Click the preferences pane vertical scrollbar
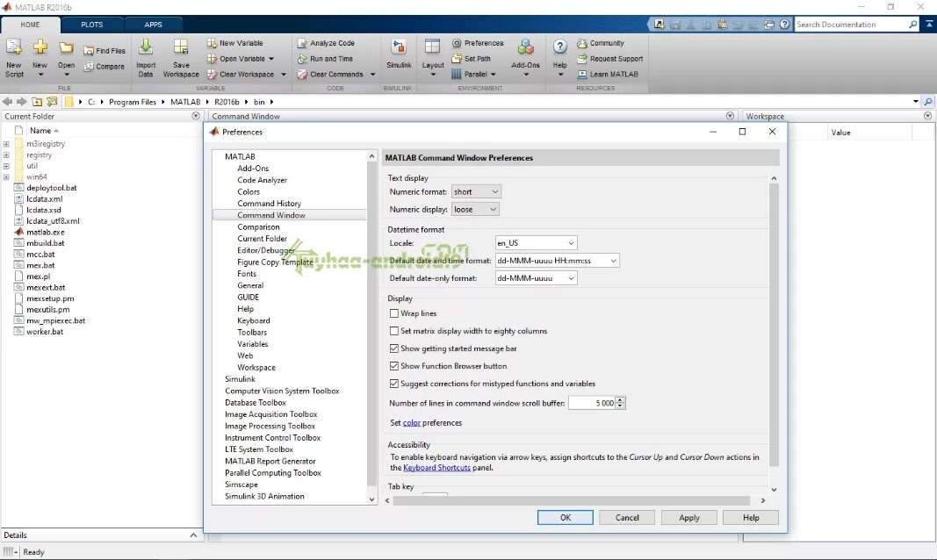937x560 pixels. (774, 325)
